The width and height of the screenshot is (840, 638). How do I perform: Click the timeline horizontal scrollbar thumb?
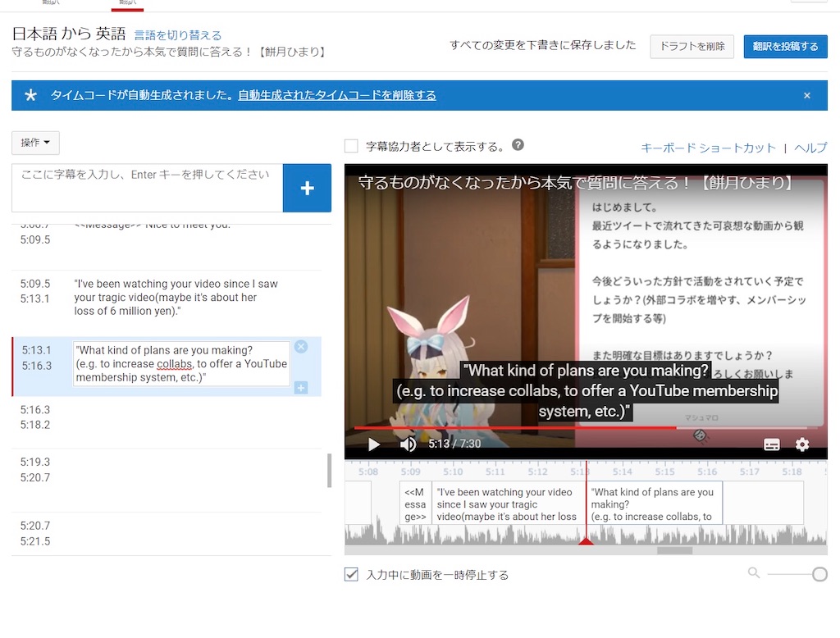coord(674,550)
